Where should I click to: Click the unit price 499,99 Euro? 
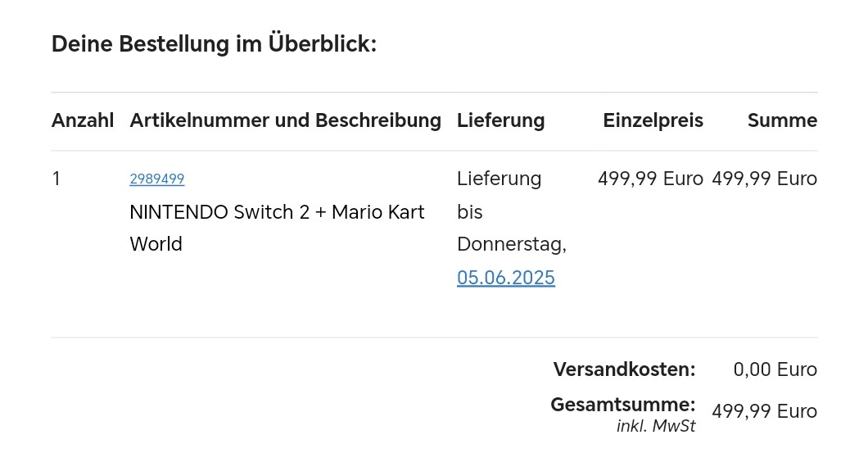(x=650, y=179)
